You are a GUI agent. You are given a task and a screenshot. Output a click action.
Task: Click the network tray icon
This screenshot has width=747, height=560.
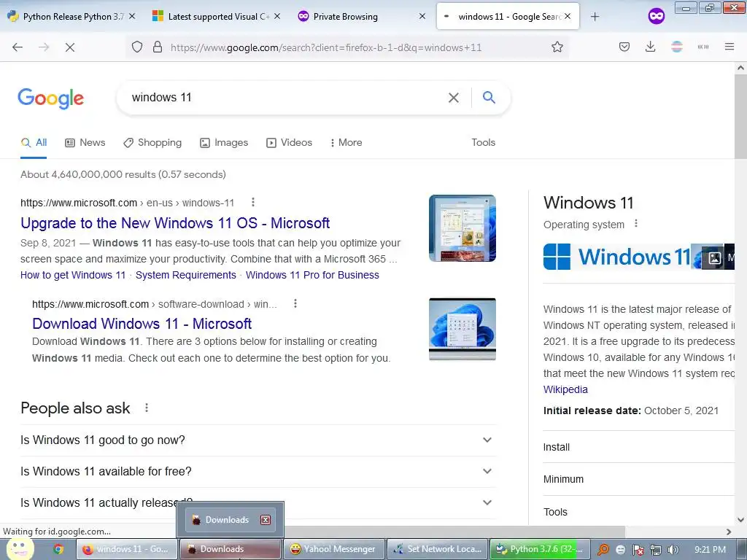click(x=656, y=550)
